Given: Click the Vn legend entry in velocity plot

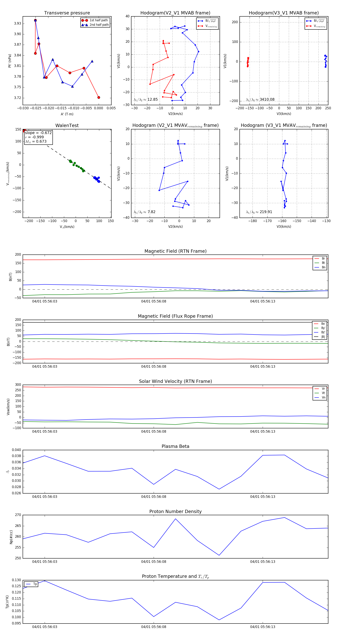Looking at the screenshot, I should coord(323,398).
